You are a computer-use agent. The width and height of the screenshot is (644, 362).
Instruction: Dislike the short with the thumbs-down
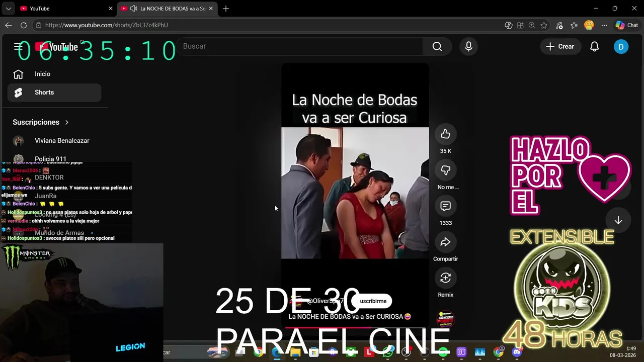click(x=445, y=170)
